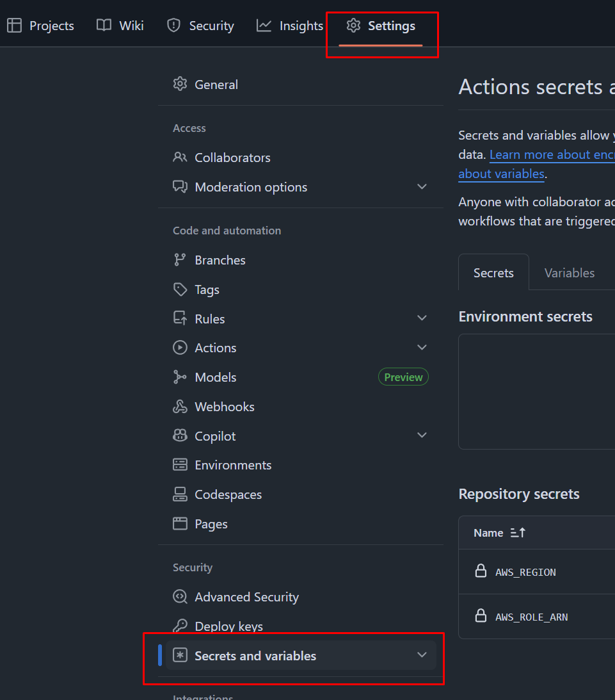The image size is (615, 700).
Task: Click the AWS_ROLE_ARN secret row
Action: point(531,617)
